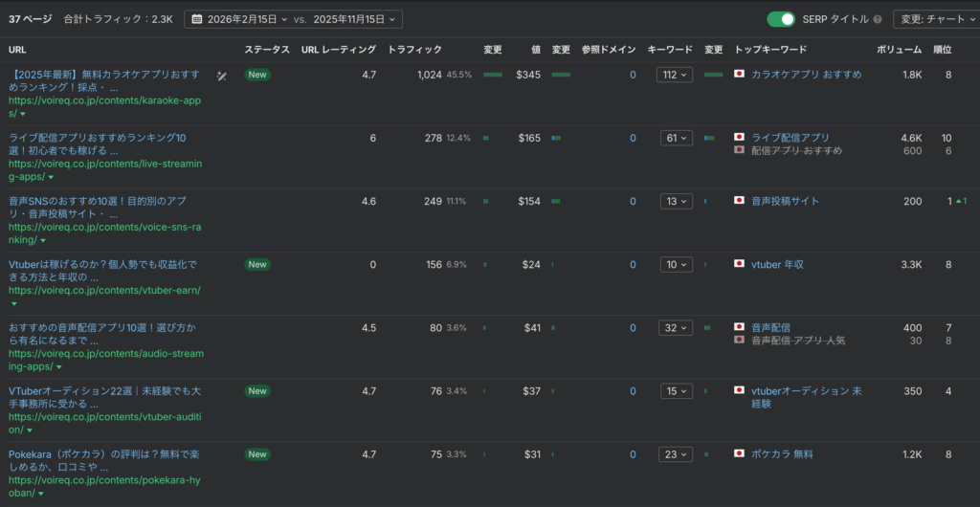Viewport: 980px width, 507px height.
Task: Open the 変更: チャート dropdown
Action: 936,19
